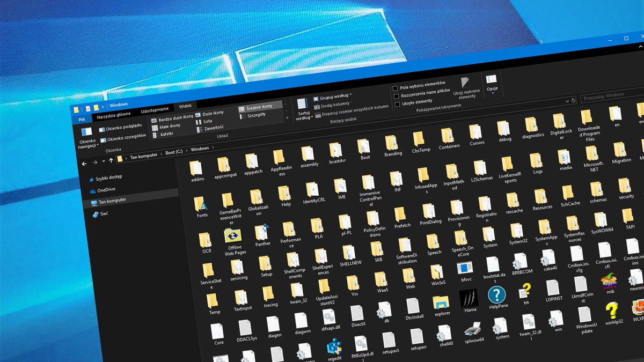Open the System32 folder icon
The image size is (644, 362).
pos(517,231)
